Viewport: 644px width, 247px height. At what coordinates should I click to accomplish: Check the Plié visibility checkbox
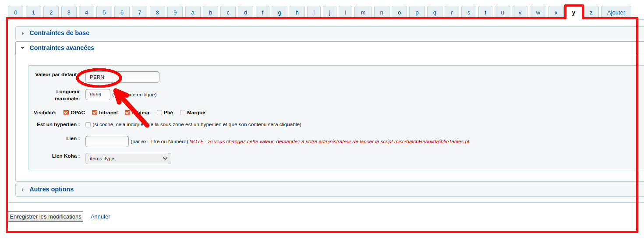click(x=159, y=113)
